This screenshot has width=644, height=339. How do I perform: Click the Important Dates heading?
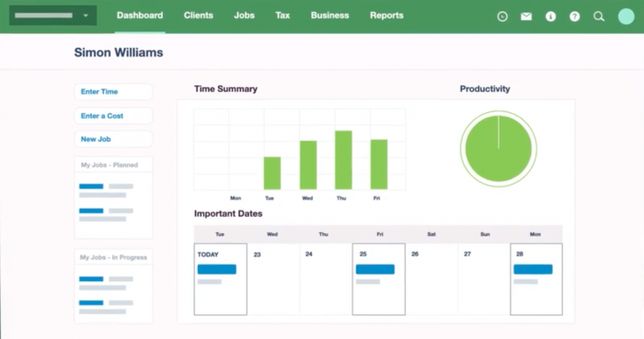pos(228,213)
